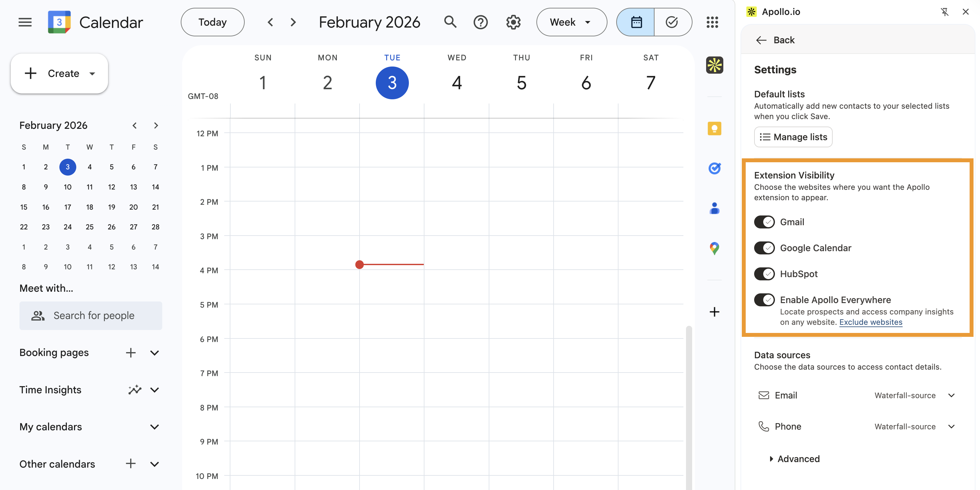Click the Manage lists button

click(x=793, y=137)
